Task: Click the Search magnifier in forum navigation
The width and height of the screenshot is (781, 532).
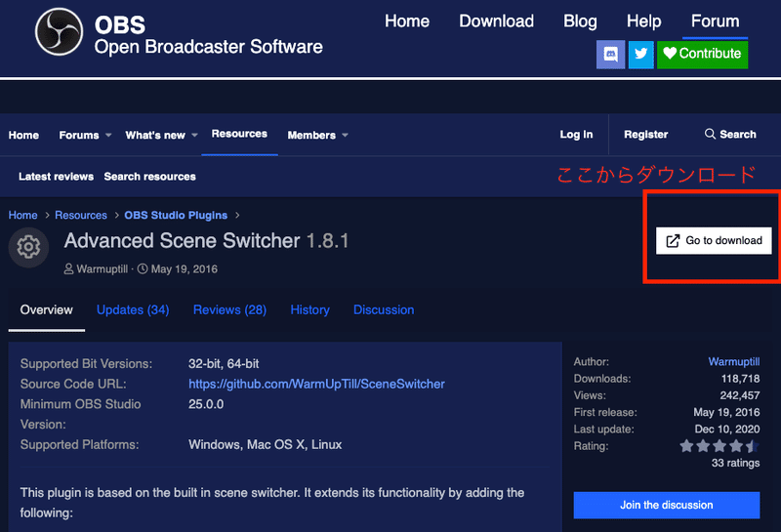Action: (x=710, y=134)
